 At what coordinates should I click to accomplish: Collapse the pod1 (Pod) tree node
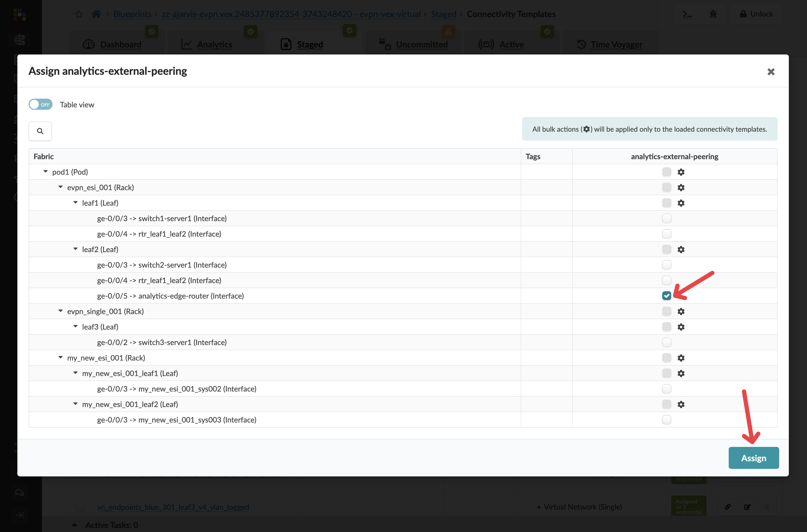coord(45,172)
